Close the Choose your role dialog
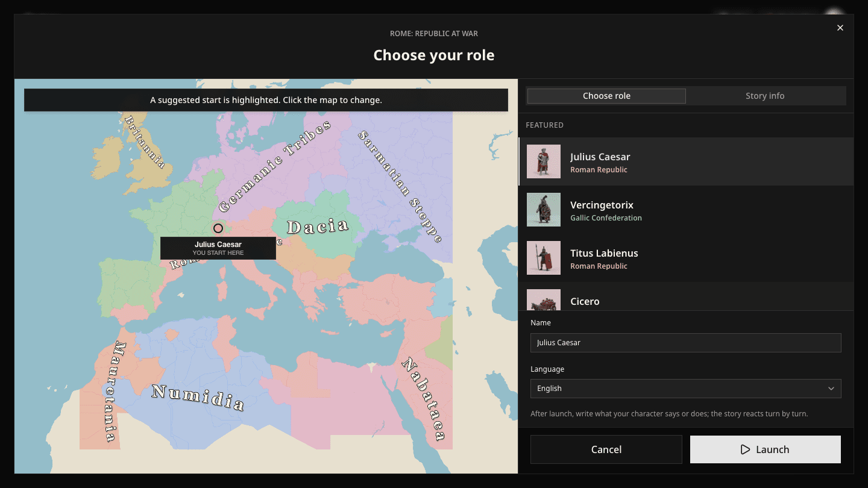 (840, 28)
